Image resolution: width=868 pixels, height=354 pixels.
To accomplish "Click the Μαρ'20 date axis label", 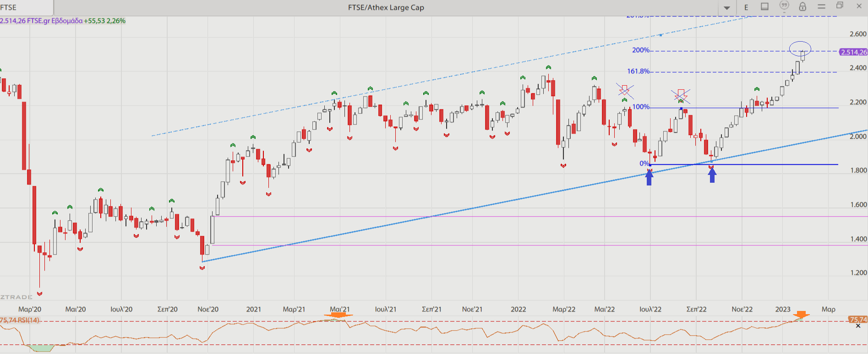I will [x=30, y=309].
